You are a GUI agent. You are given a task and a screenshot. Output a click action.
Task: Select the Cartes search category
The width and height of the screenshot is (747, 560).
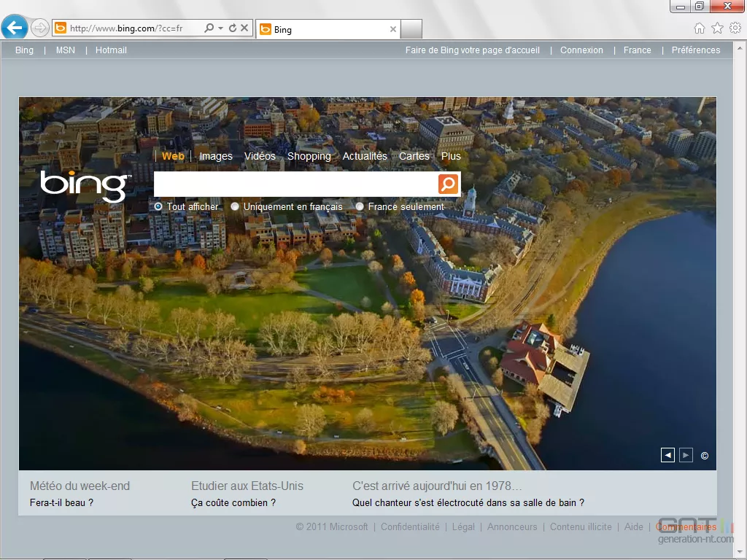(x=414, y=156)
